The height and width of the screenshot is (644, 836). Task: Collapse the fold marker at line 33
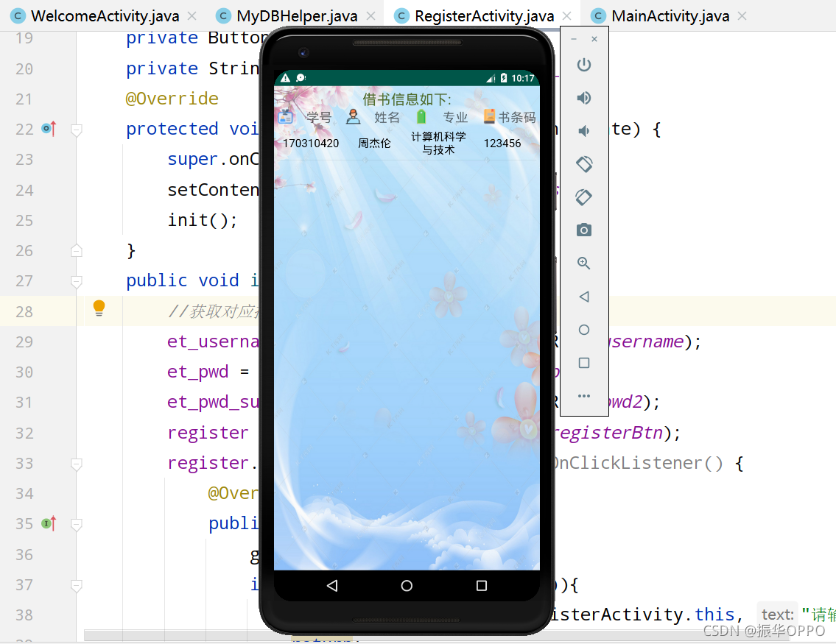(x=77, y=464)
